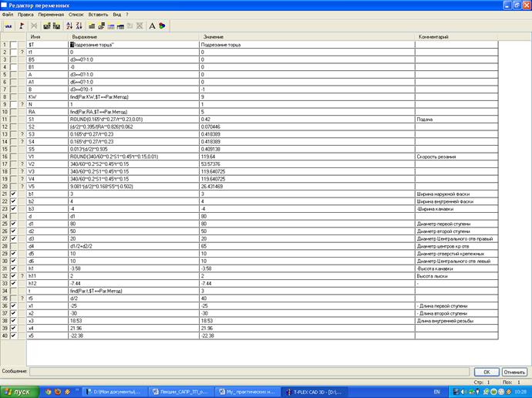This screenshot has width=532, height=398.
Task: Click the blue table toolbar icon
Action: coord(111,25)
